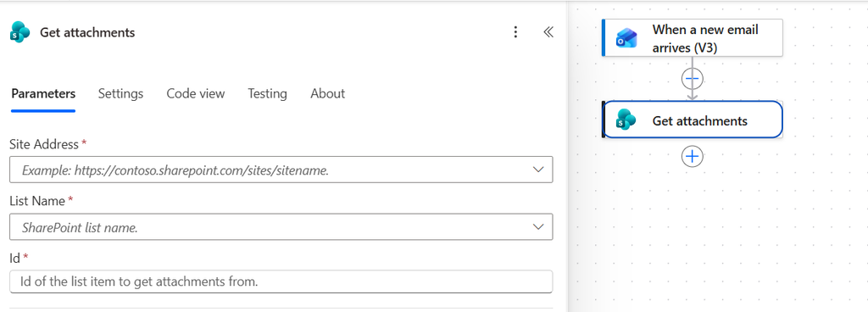Insert step between trigger and Get attachments
The image size is (868, 312).
click(692, 79)
